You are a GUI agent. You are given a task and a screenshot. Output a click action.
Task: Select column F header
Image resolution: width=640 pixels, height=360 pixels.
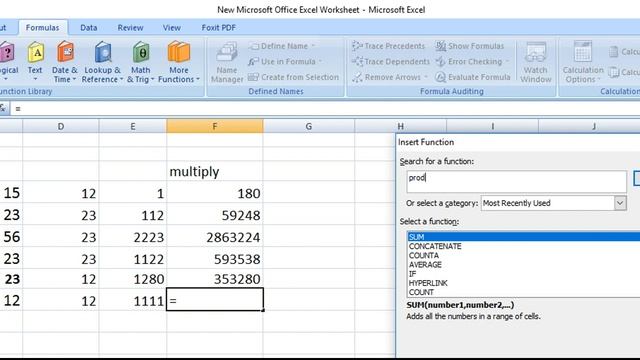click(x=215, y=127)
